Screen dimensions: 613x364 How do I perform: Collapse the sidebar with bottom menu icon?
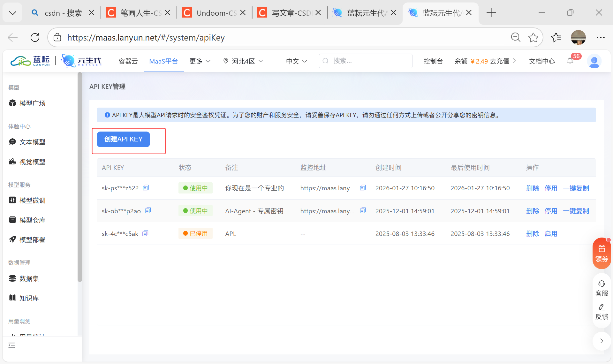(12, 345)
